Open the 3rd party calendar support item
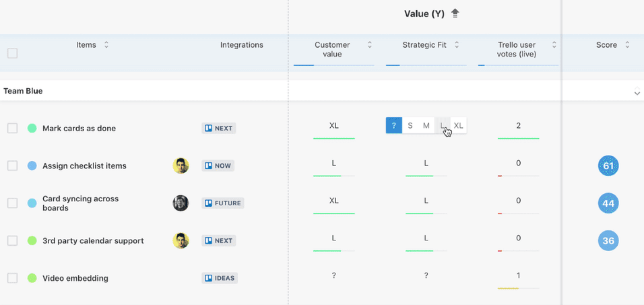 pos(93,241)
